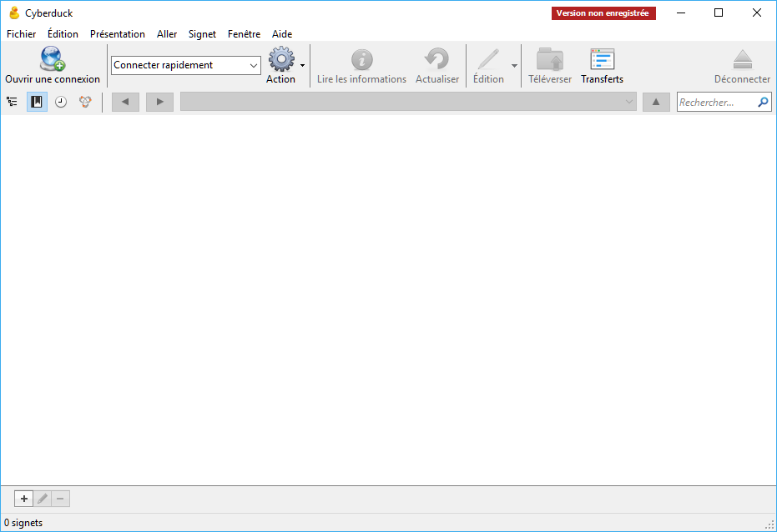This screenshot has width=777, height=532.
Task: Click the Édition pencil toolbar icon
Action: [488, 59]
